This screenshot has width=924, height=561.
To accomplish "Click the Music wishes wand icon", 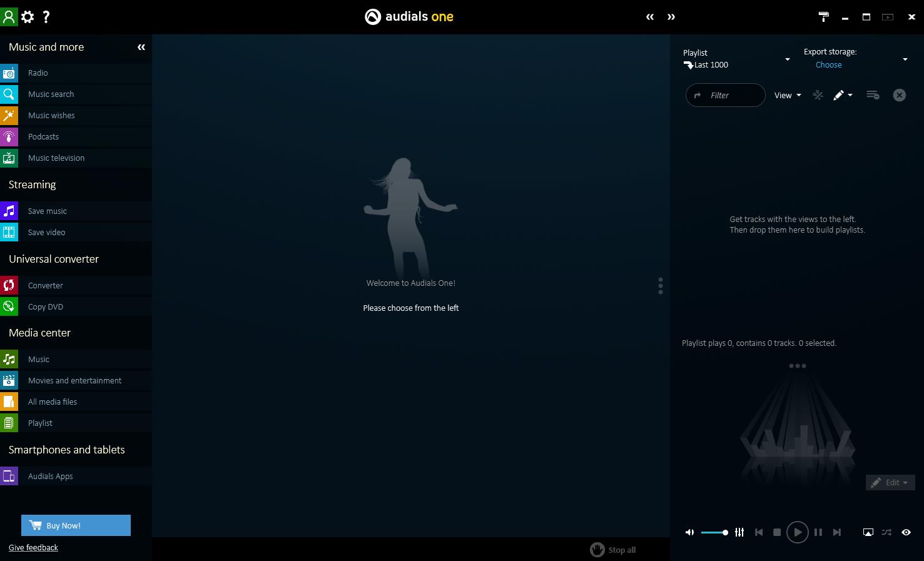I will point(9,116).
